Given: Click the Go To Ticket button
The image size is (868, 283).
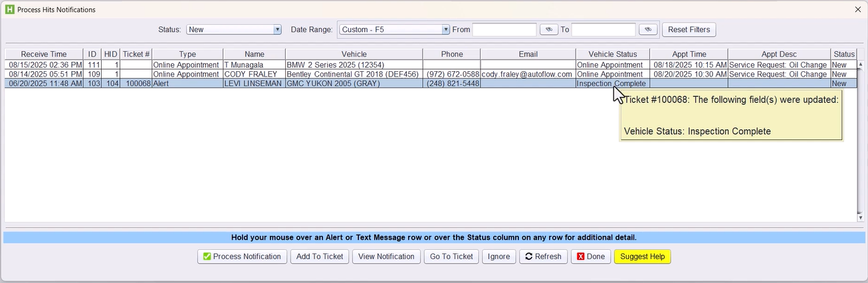Looking at the screenshot, I should point(451,256).
